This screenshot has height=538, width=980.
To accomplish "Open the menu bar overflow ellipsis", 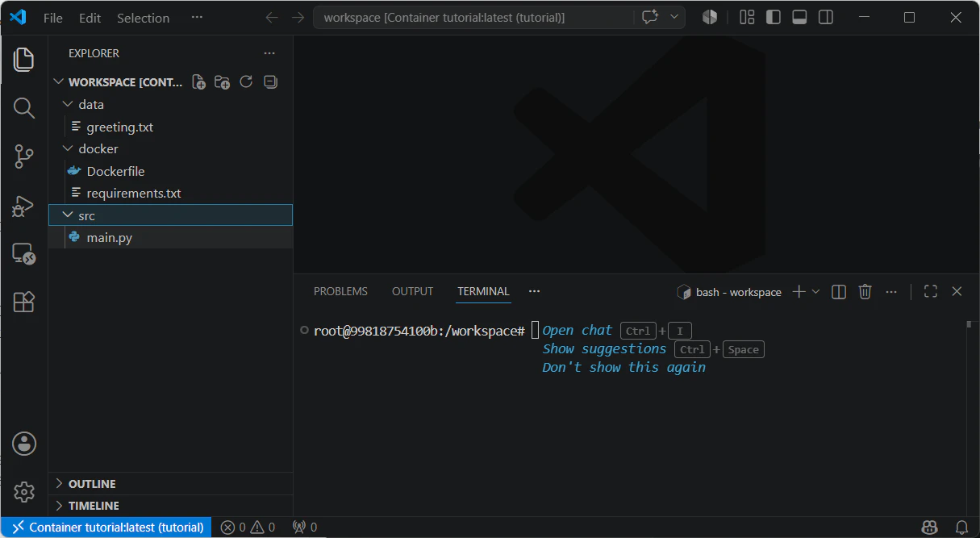I will [x=197, y=18].
